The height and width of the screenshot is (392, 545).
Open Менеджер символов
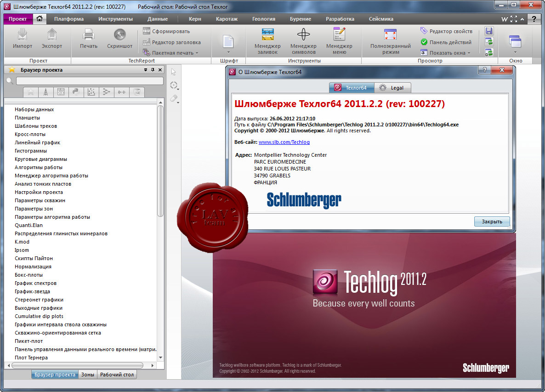[303, 41]
